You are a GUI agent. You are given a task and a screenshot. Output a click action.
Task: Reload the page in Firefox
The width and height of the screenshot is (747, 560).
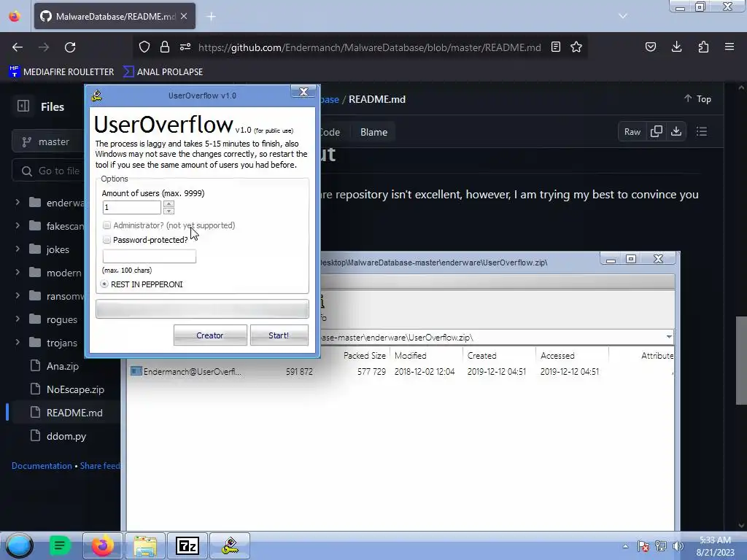(x=70, y=47)
